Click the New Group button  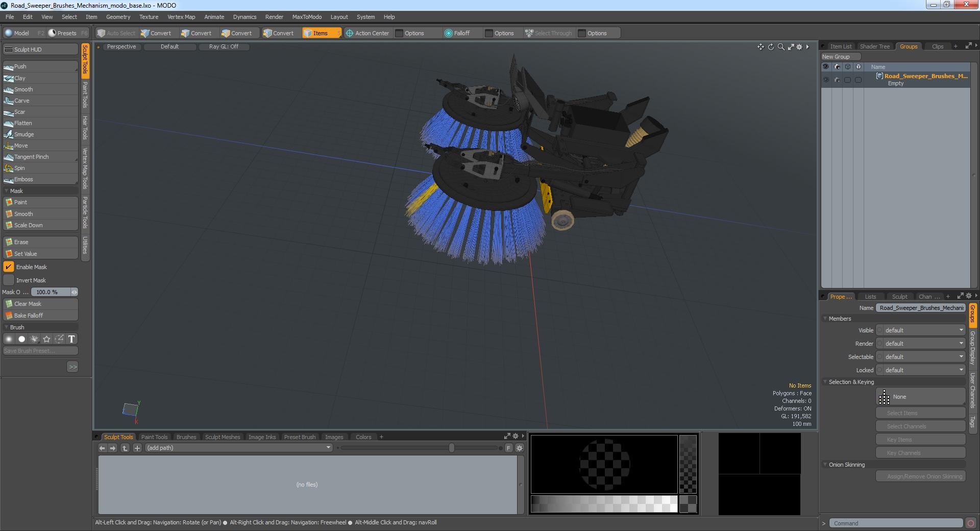point(840,57)
